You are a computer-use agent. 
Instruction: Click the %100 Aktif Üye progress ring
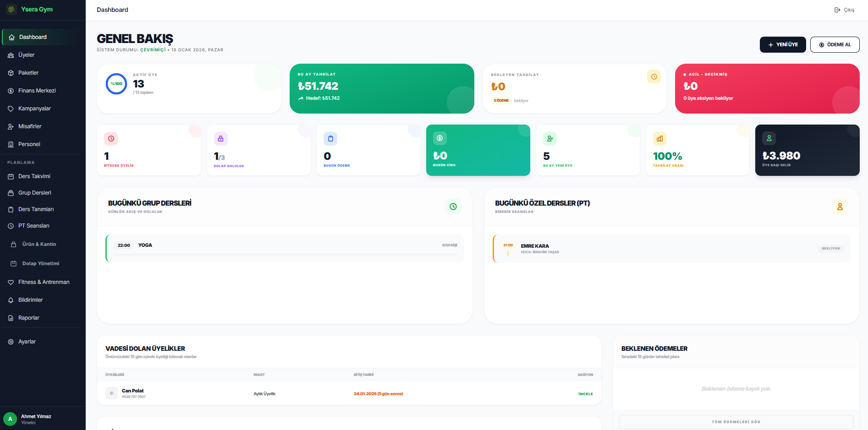coord(116,84)
